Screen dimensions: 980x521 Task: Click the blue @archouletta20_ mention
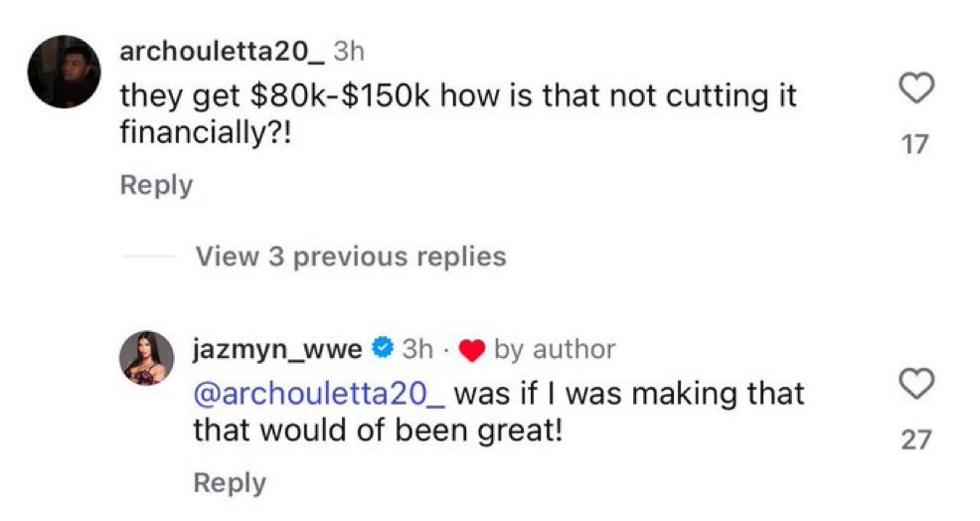click(x=321, y=394)
